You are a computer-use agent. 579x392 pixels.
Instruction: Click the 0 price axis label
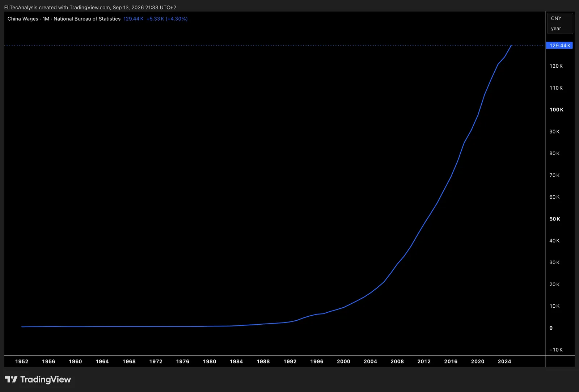click(551, 328)
